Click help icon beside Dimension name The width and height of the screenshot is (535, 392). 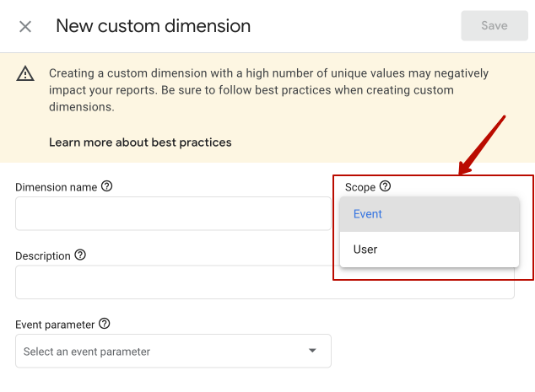click(x=107, y=186)
